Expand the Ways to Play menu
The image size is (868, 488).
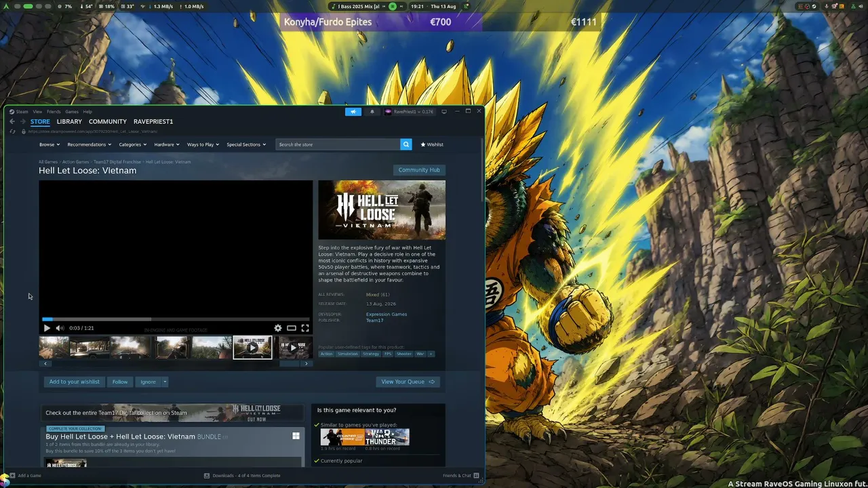(203, 144)
